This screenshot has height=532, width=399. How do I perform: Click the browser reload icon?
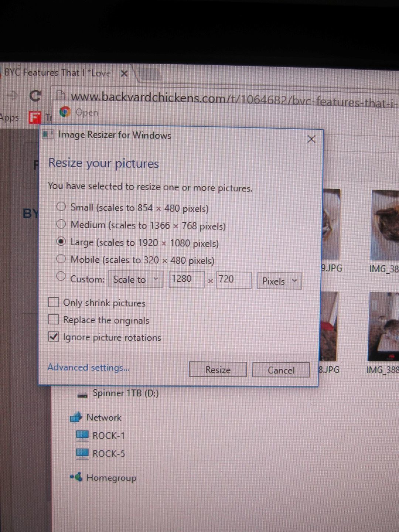coord(35,96)
